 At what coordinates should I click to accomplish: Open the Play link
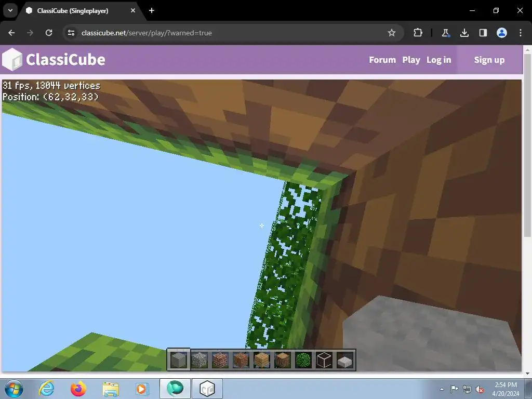(x=411, y=60)
